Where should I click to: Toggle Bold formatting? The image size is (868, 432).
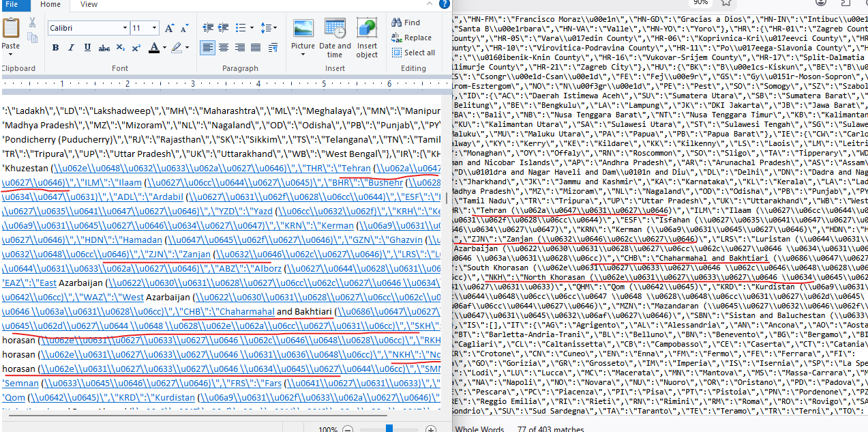click(x=55, y=48)
